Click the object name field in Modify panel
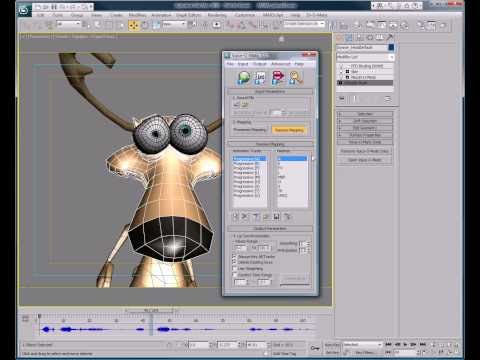The height and width of the screenshot is (360, 480). [362, 47]
